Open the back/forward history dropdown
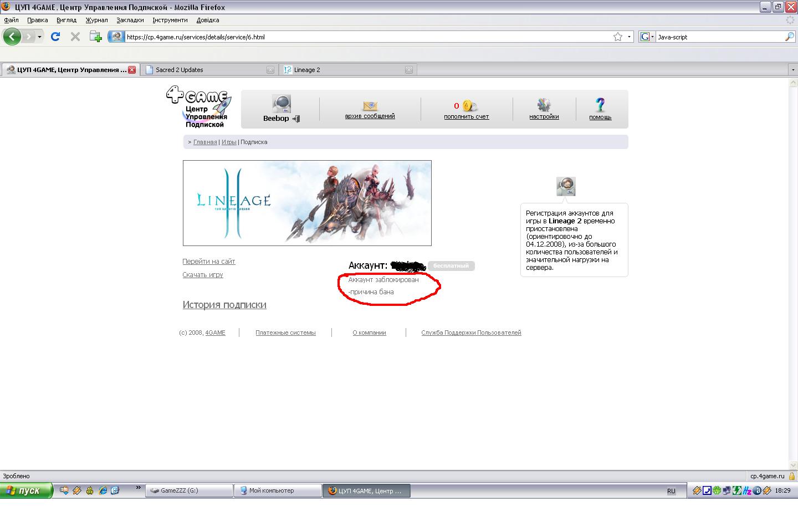This screenshot has height=532, width=798. pyautogui.click(x=39, y=37)
